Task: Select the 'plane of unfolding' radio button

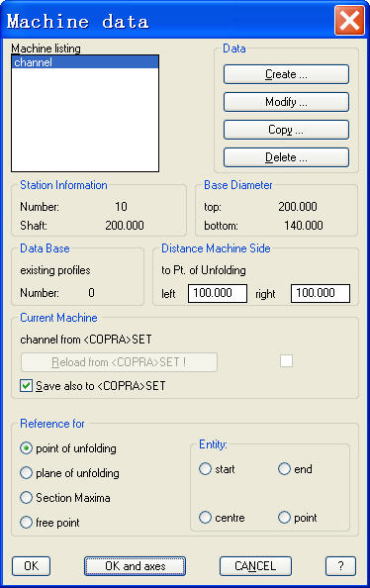Action: (x=26, y=473)
